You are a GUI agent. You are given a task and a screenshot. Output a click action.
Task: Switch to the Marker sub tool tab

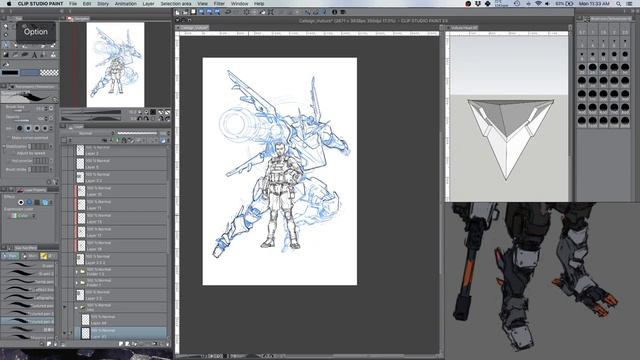30,256
